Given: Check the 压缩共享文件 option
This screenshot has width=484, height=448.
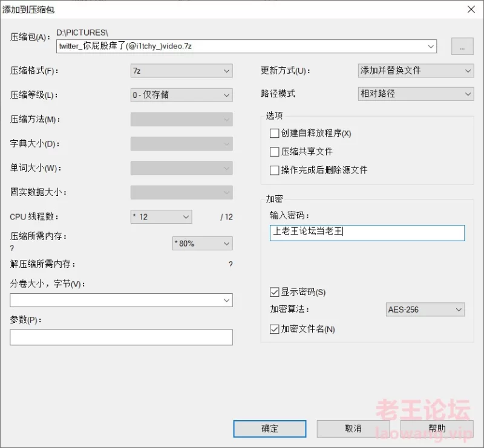Looking at the screenshot, I should [x=274, y=152].
